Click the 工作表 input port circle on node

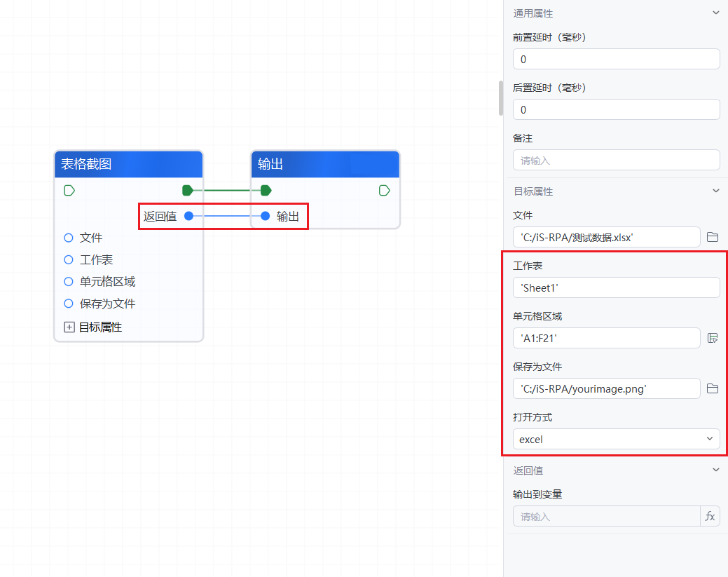tap(69, 259)
